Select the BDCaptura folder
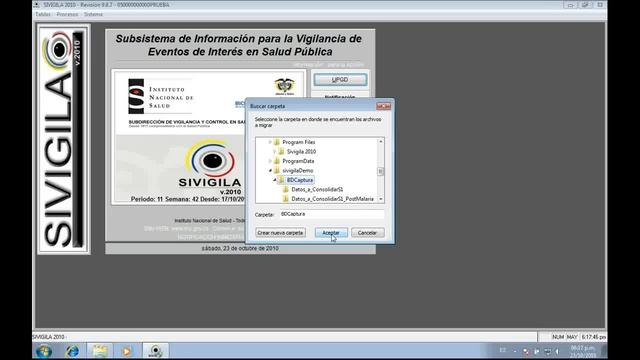640x360 pixels. coord(300,180)
